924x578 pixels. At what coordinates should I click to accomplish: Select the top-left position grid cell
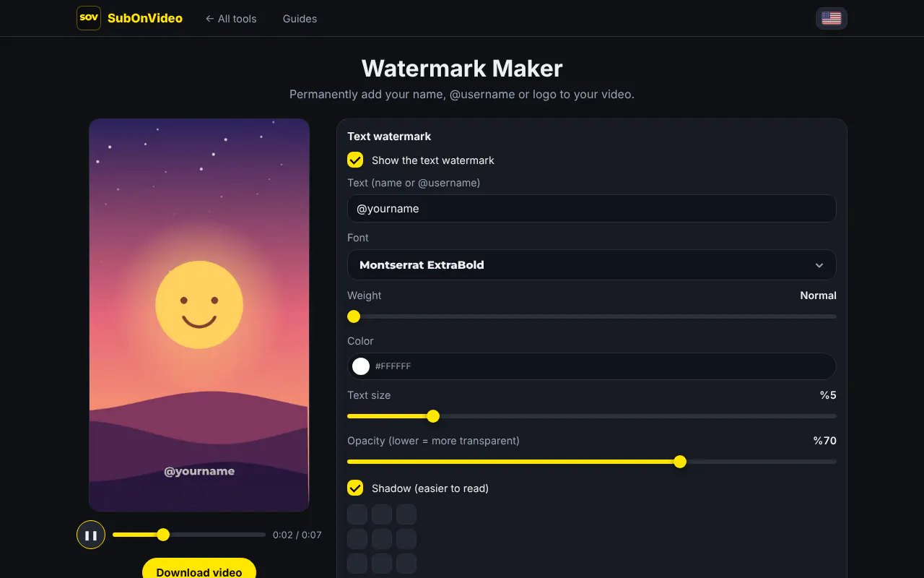357,514
